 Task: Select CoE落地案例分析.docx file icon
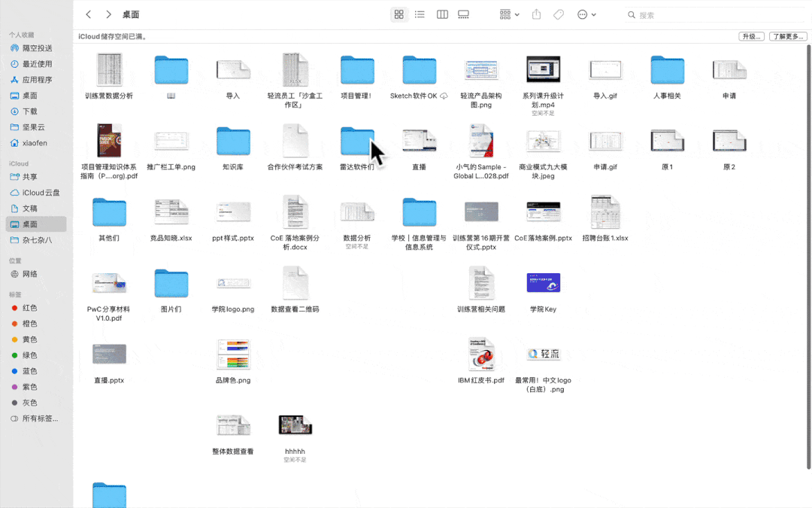point(295,212)
